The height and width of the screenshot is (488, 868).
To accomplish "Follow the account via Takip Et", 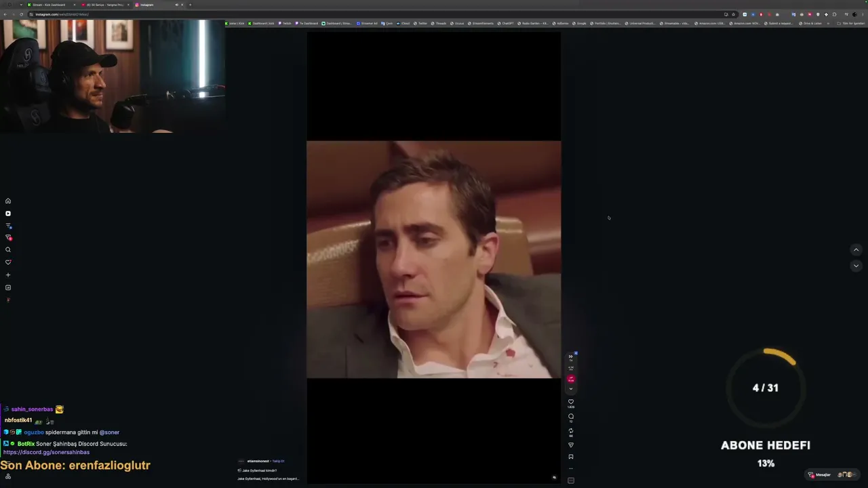I will [x=278, y=461].
